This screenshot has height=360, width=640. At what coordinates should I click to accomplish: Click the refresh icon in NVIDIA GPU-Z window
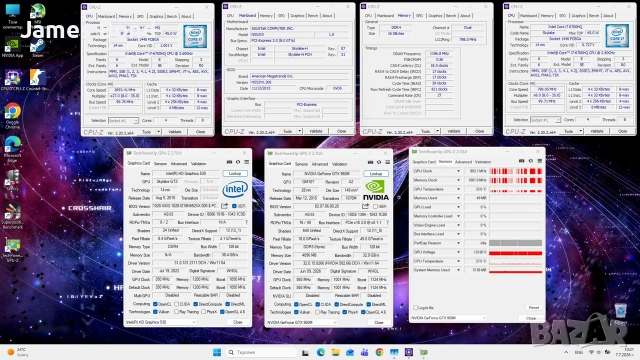(x=379, y=162)
